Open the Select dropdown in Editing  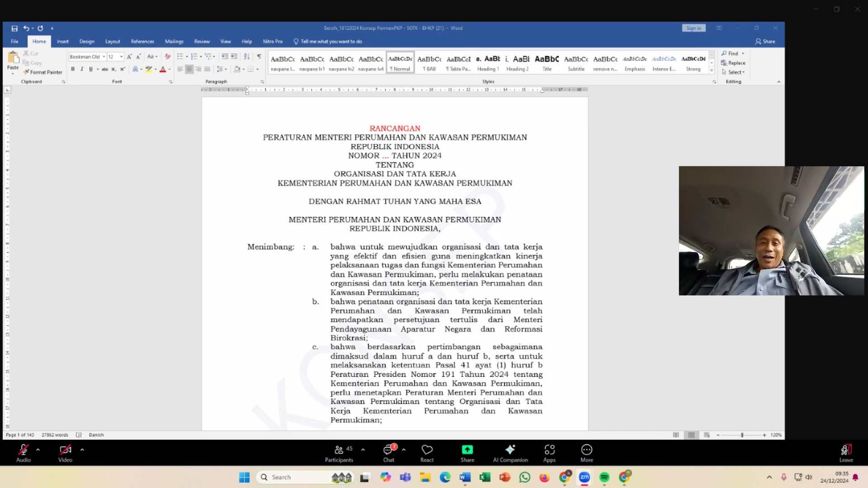pyautogui.click(x=733, y=72)
